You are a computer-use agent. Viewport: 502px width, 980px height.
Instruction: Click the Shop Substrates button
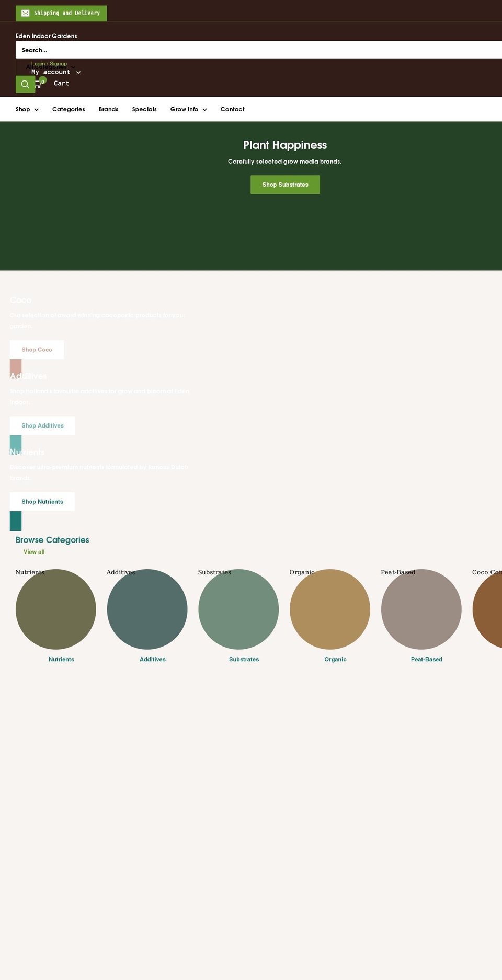point(285,185)
